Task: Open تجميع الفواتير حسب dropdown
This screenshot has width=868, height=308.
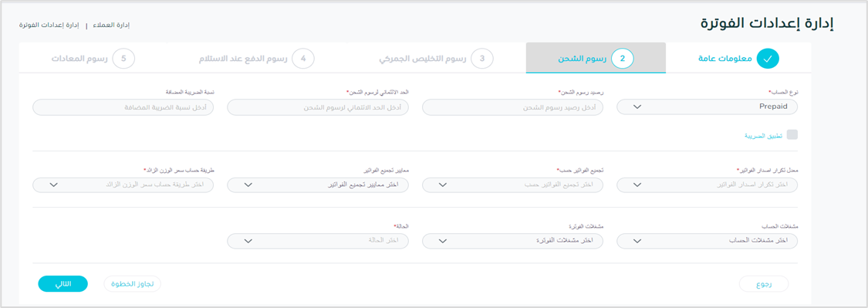Action: coord(512,184)
